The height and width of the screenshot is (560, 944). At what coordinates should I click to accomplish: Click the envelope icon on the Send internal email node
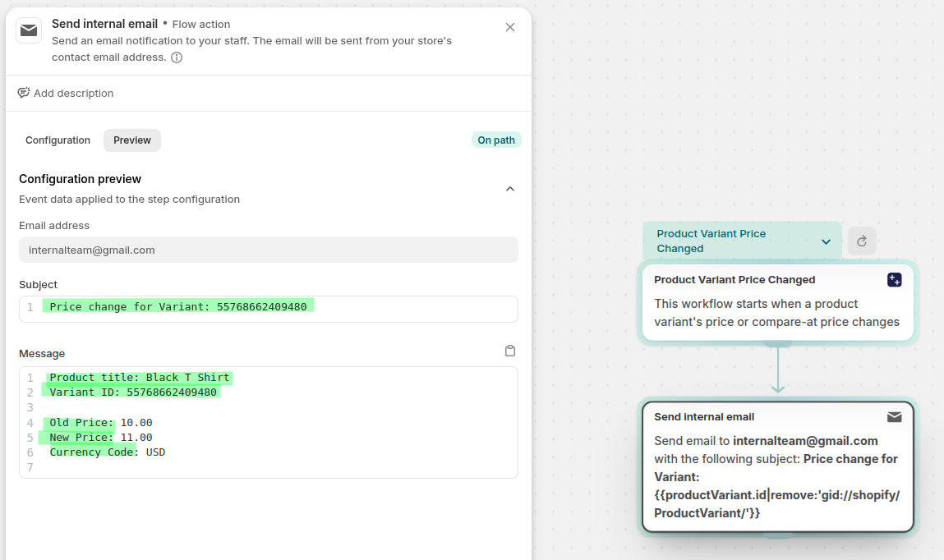[x=894, y=417]
